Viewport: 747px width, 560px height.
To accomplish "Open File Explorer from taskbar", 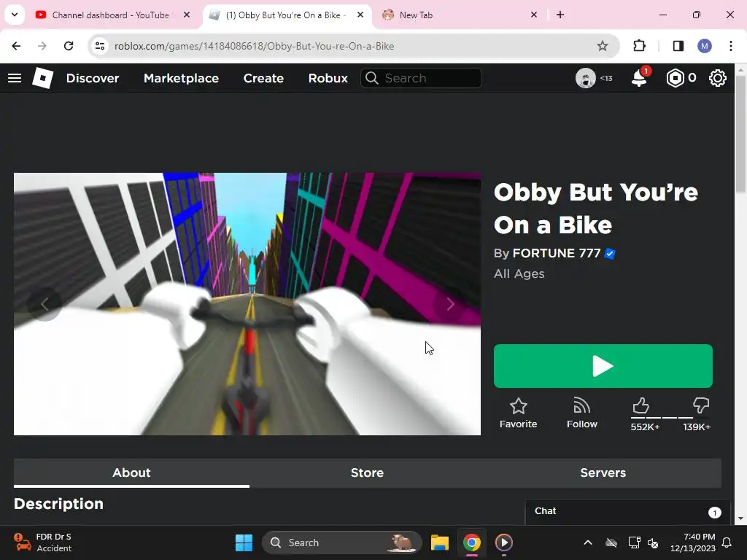I will (x=440, y=542).
